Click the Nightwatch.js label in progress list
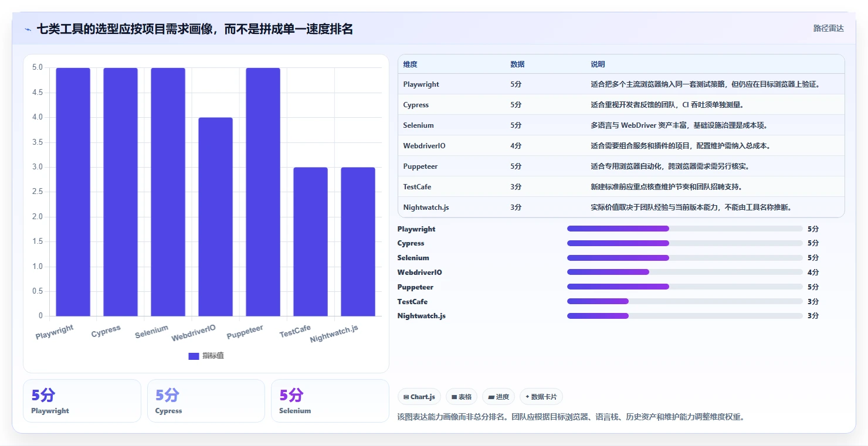868x446 pixels. (x=421, y=316)
